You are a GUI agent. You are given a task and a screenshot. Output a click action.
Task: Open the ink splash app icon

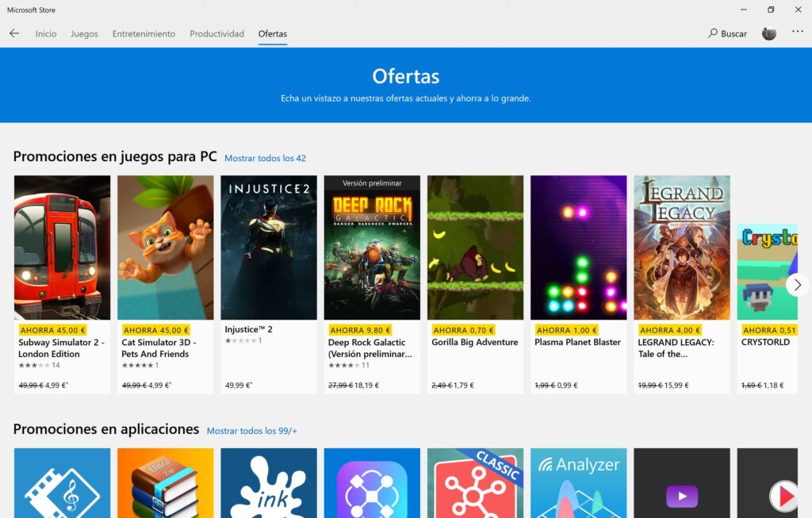(x=269, y=484)
